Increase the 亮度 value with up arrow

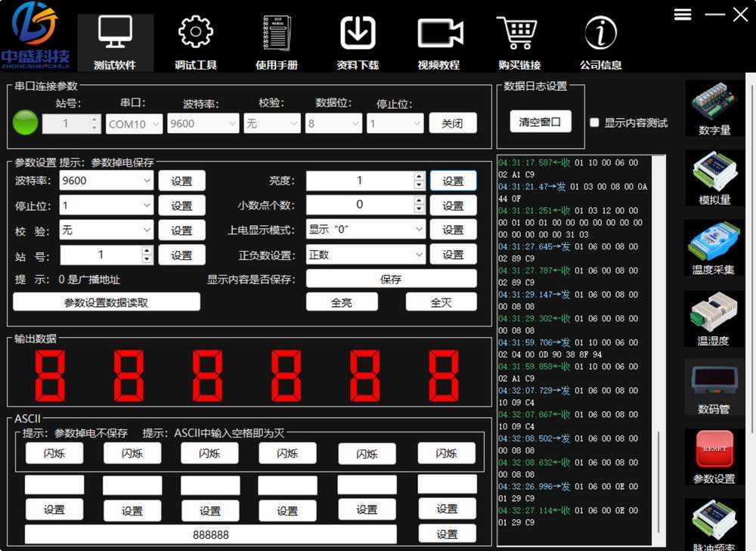pos(419,177)
